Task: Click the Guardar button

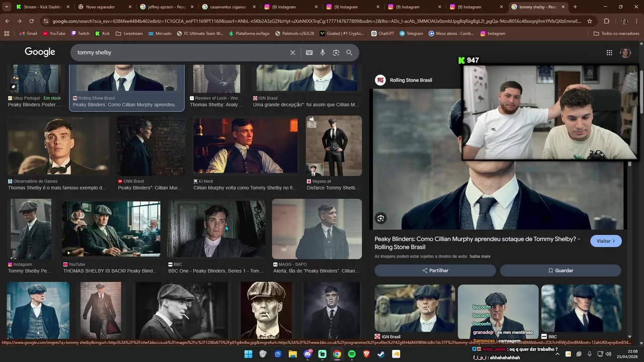Action: (x=560, y=270)
